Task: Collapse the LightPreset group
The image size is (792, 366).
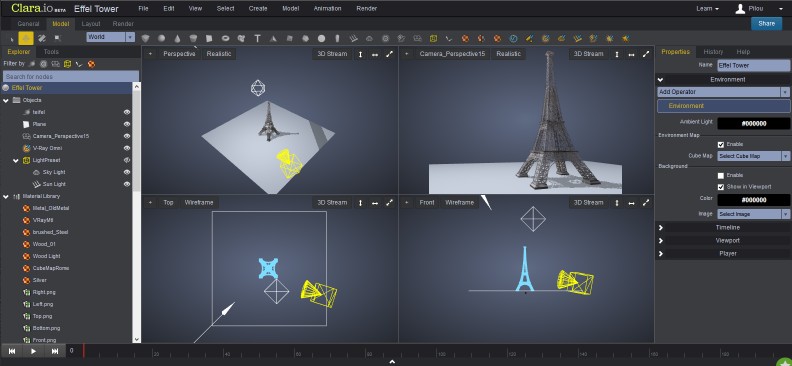Action: [x=16, y=161]
